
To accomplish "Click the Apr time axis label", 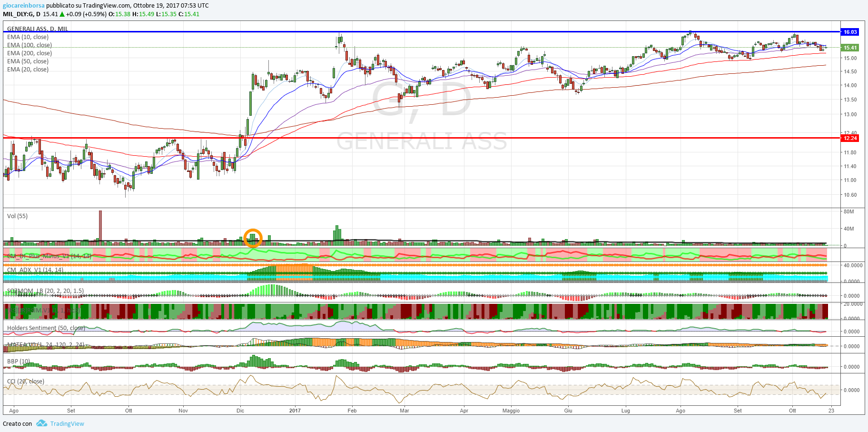I will 464,411.
